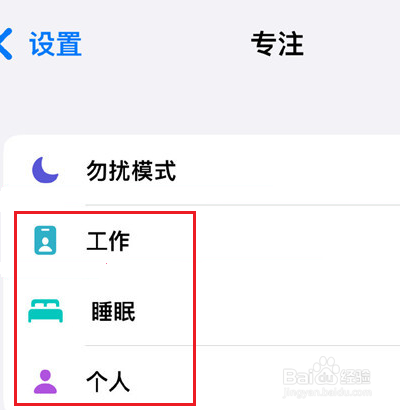The image size is (400, 410).
Task: Tap the paw print in Baidu logo
Action: (x=325, y=365)
